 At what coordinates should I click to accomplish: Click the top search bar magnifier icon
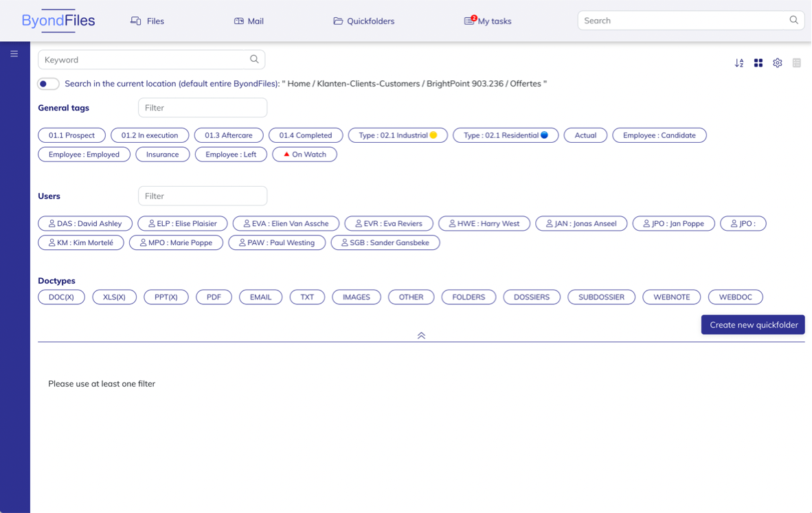[x=793, y=21]
